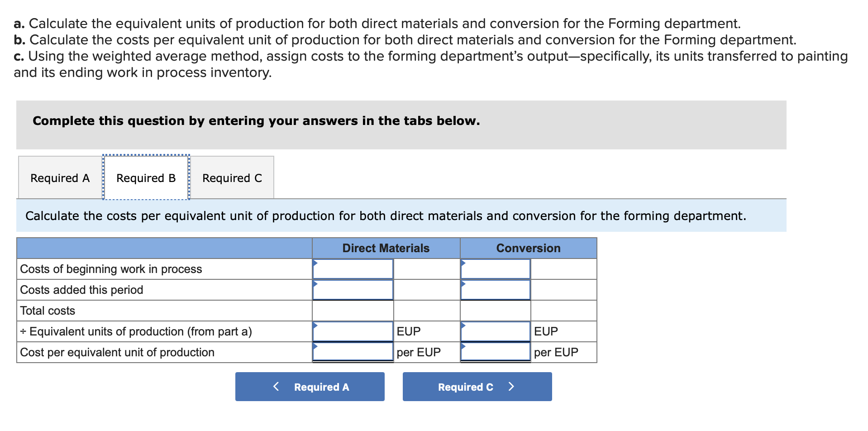Click the left chevron on Required A button
The image size is (868, 431).
276,386
